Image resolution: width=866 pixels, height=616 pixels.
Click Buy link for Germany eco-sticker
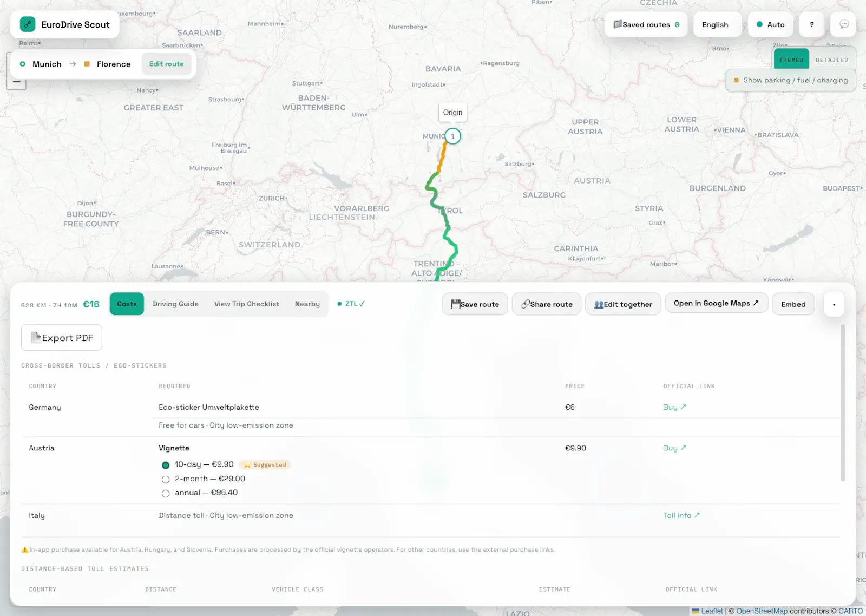pos(674,407)
